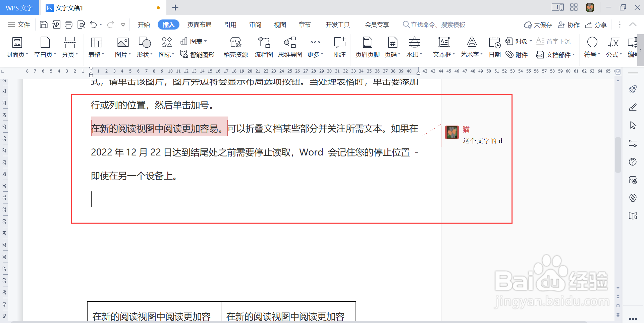This screenshot has width=644, height=323.
Task: Insert a 封面页 cover page
Action: [17, 47]
